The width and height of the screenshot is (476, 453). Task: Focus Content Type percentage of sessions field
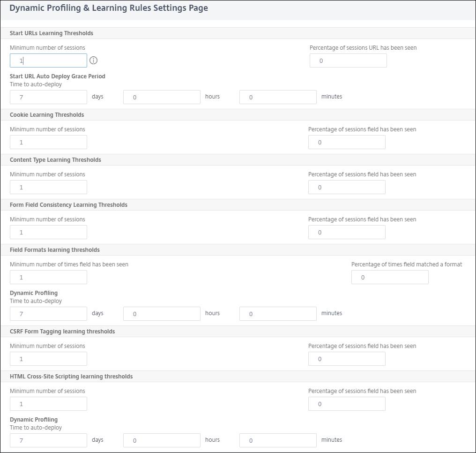pyautogui.click(x=347, y=187)
